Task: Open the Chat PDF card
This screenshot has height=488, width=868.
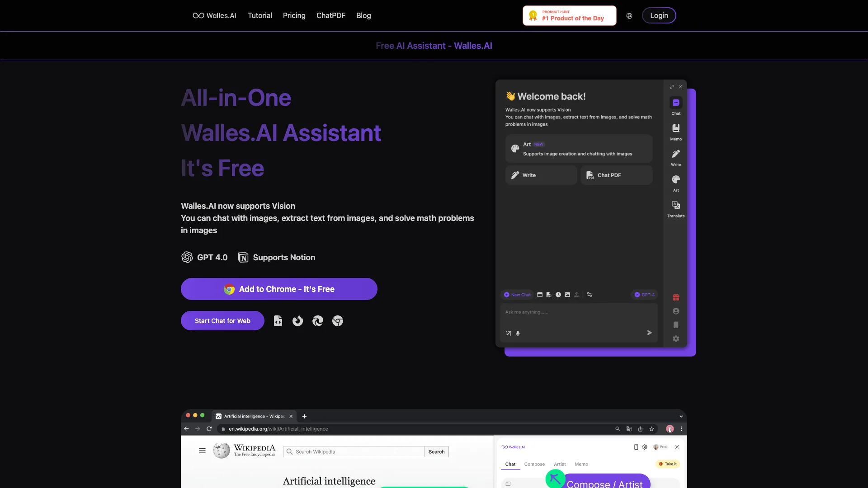Action: click(617, 175)
